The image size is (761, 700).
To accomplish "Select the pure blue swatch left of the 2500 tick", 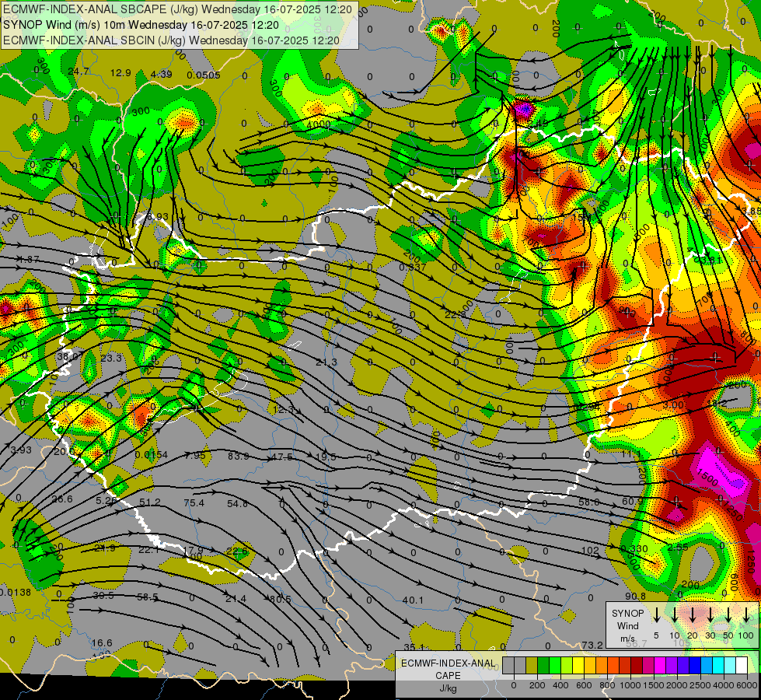I will coord(695,665).
